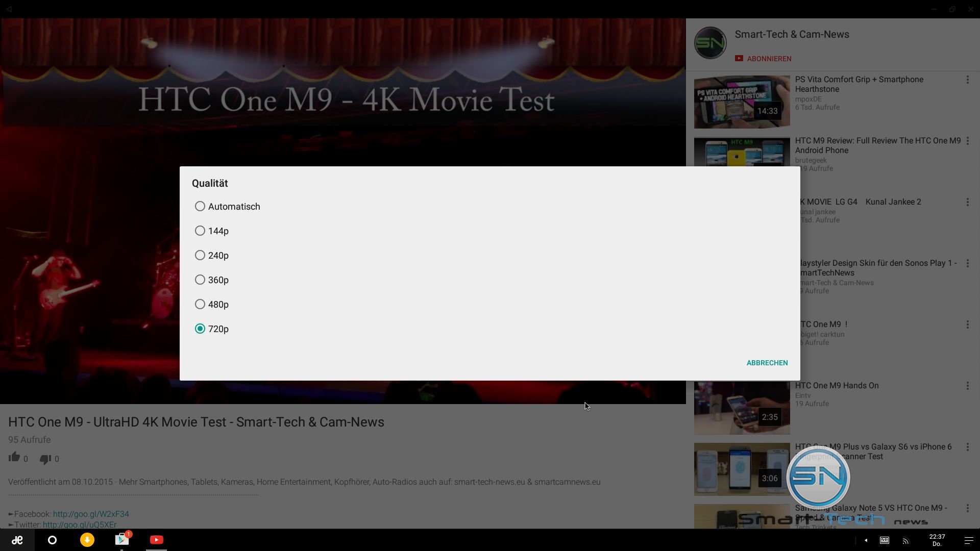Open options menu for Galaxy Note 5 VS HTC One M9
Viewport: 980px width, 551px height.
click(967, 508)
